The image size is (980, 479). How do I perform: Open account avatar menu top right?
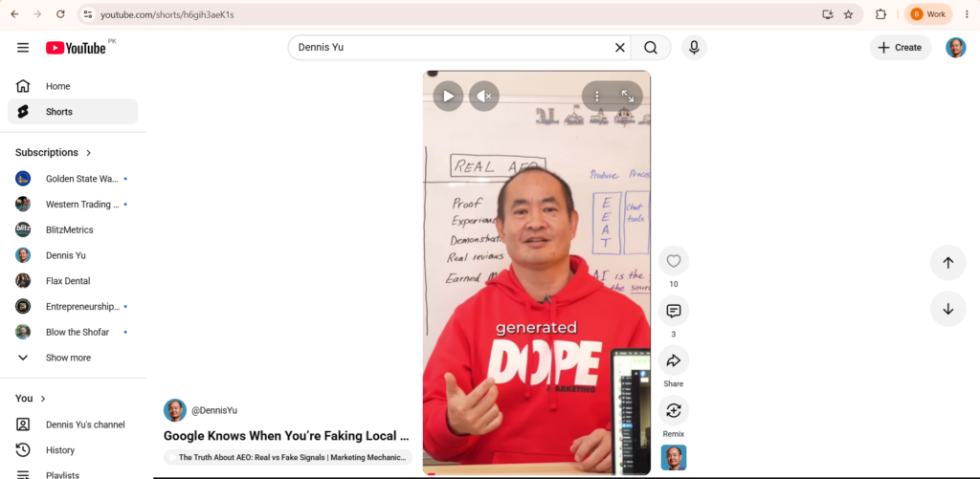956,48
